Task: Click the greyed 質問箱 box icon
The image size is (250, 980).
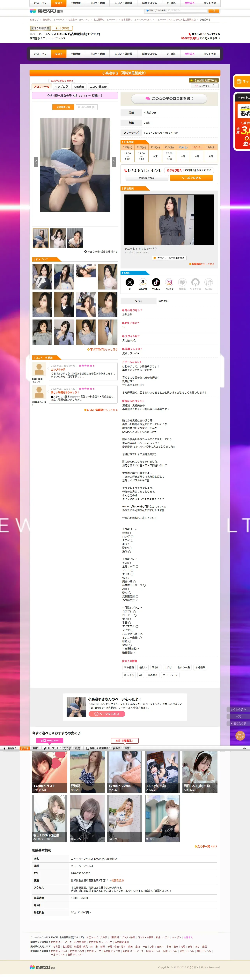Action: coord(182,282)
